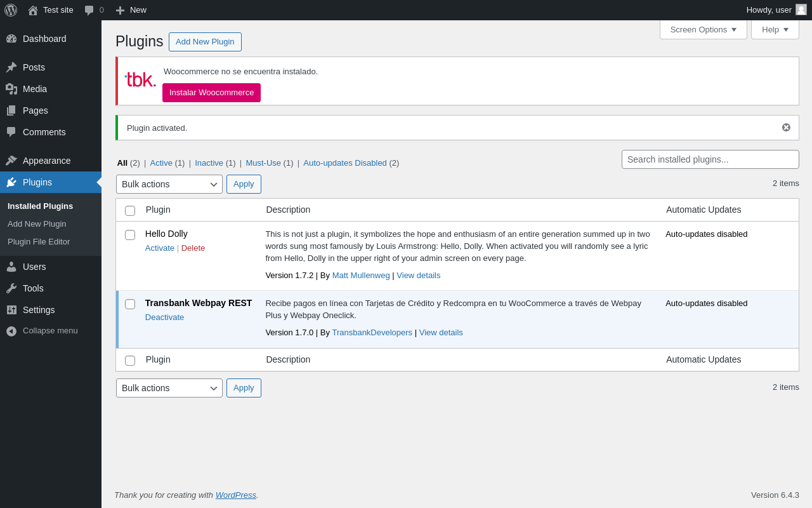
Task: Click the tbk Transbank logo
Action: pyautogui.click(x=140, y=80)
